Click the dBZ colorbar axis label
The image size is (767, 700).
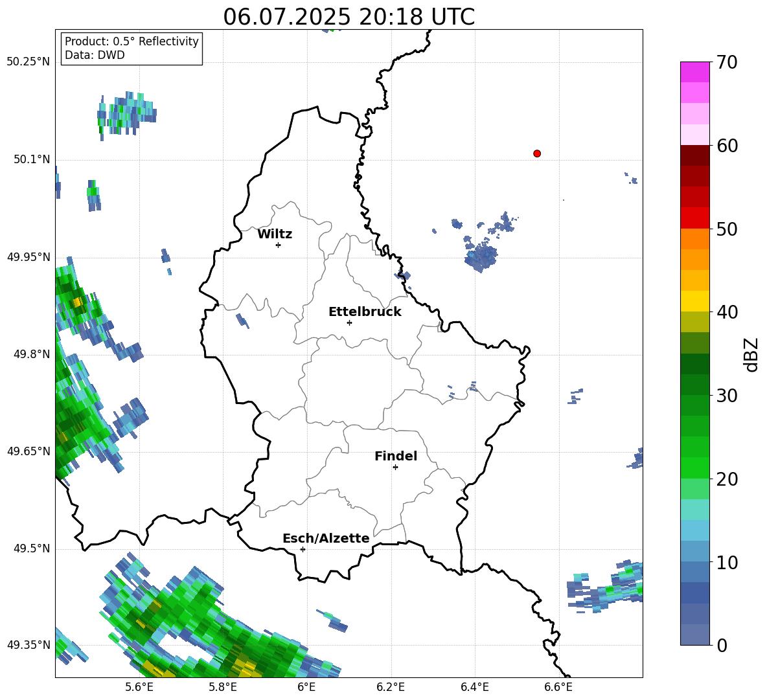751,354
